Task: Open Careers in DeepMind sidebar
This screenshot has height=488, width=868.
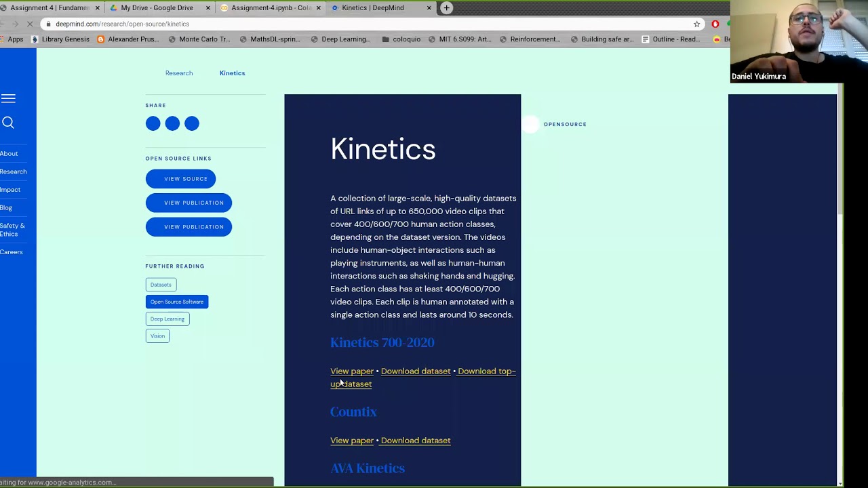Action: (x=11, y=252)
